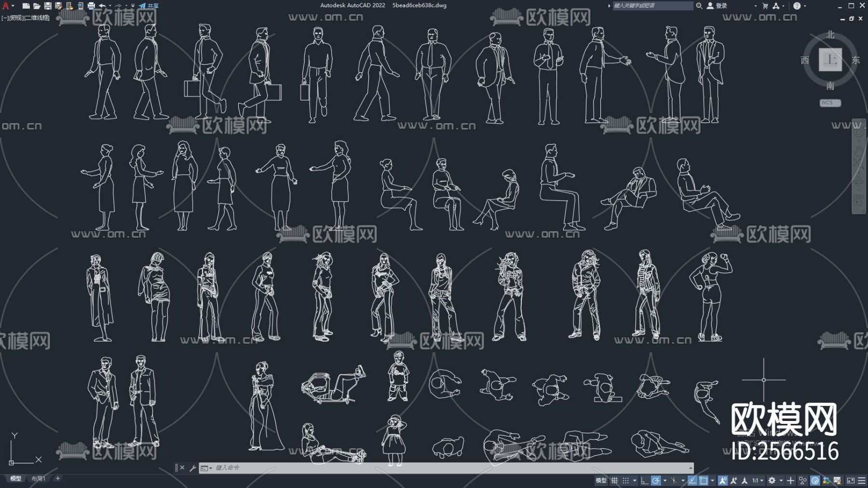Viewport: 868px width, 488px height.
Task: Open the [-] viewport controls menu
Action: 4,18
